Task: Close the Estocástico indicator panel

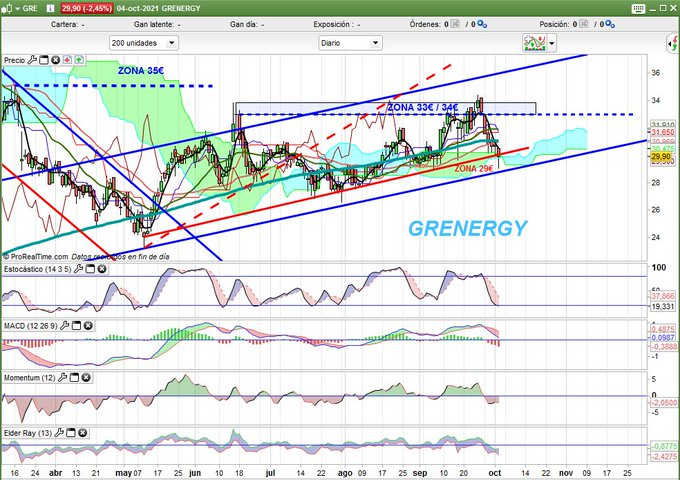Action: pos(102,269)
